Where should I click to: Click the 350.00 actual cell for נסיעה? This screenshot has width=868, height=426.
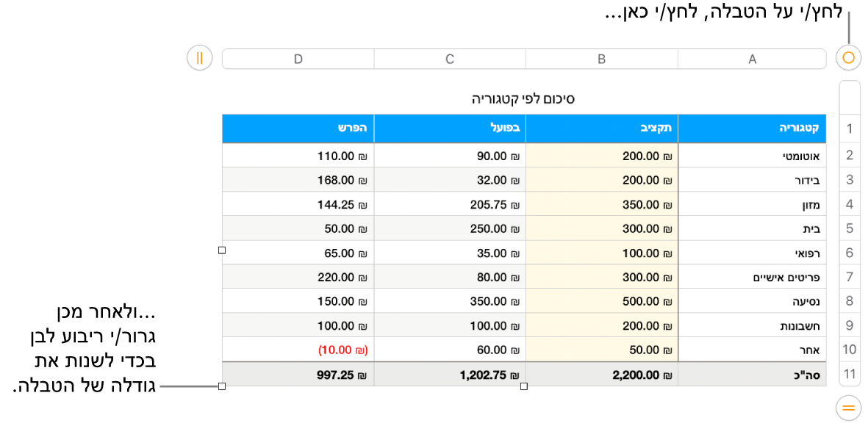click(x=450, y=301)
